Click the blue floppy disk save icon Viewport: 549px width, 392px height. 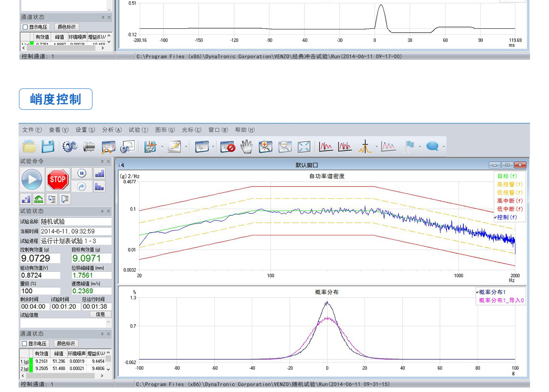point(48,147)
